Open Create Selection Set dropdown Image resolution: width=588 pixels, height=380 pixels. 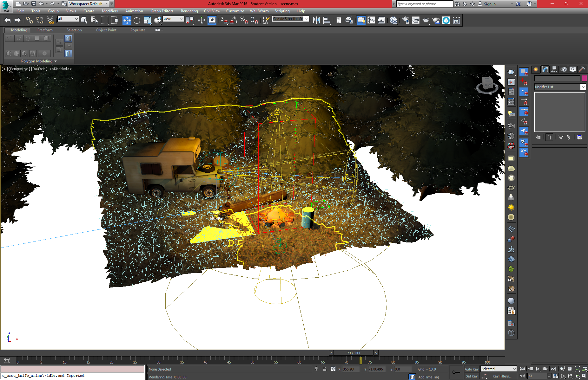click(291, 19)
